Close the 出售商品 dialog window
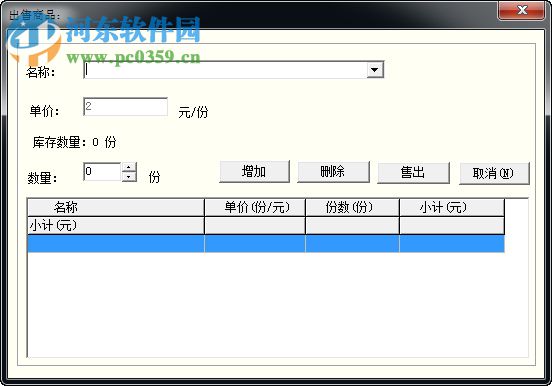The height and width of the screenshot is (386, 552). coord(522,11)
